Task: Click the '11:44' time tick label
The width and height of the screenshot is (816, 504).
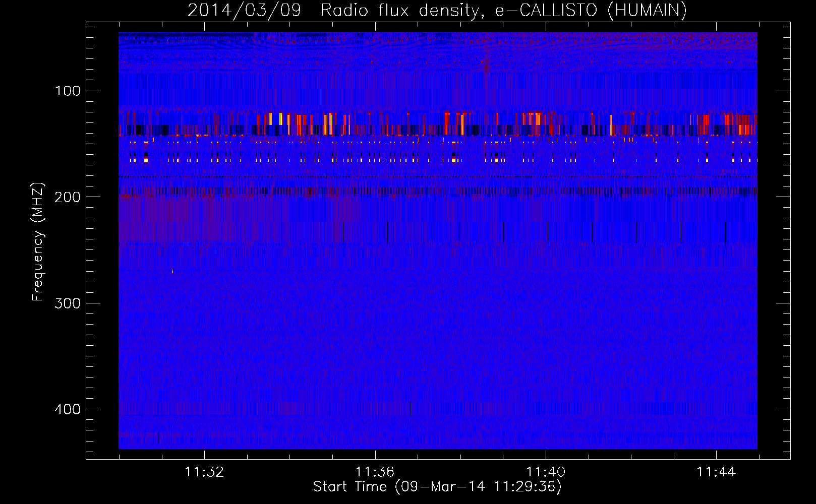Action: [x=716, y=472]
